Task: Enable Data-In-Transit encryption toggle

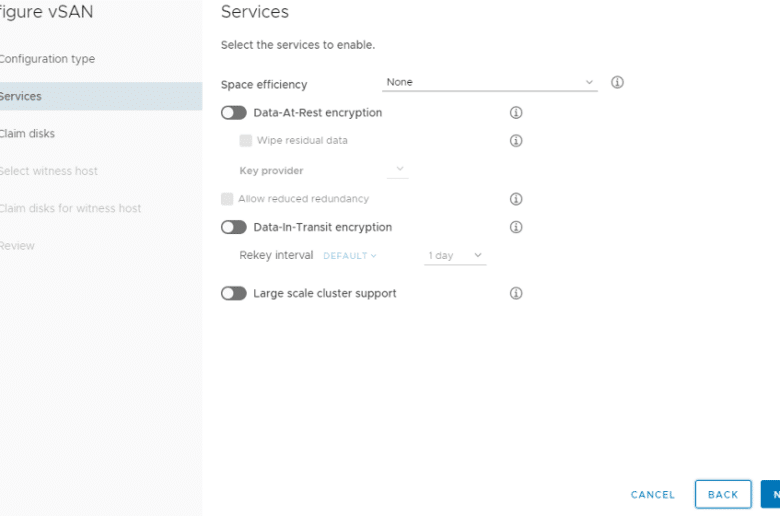Action: (x=234, y=227)
